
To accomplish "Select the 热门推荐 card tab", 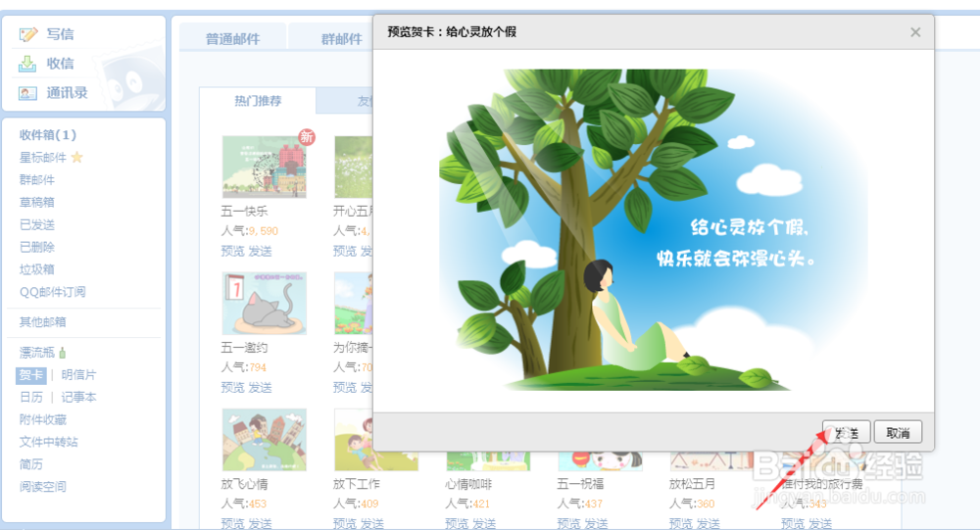I will (258, 101).
